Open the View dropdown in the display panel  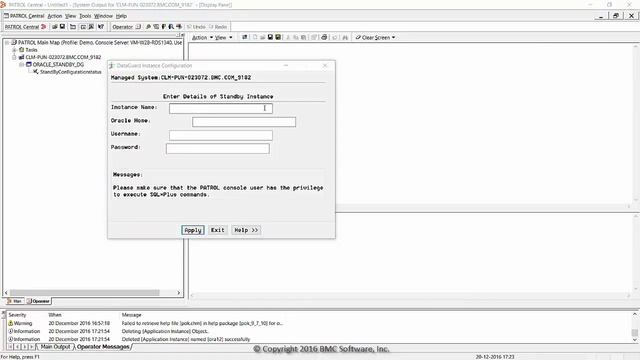224,38
